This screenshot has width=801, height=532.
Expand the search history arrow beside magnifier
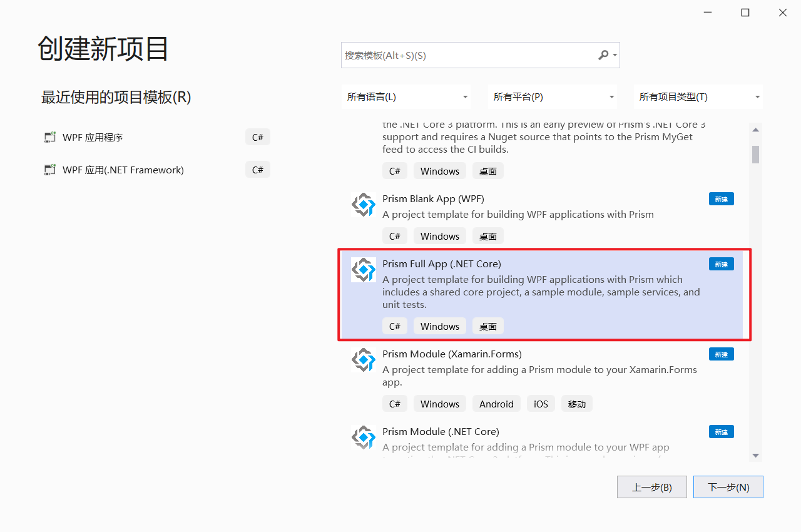tap(615, 55)
